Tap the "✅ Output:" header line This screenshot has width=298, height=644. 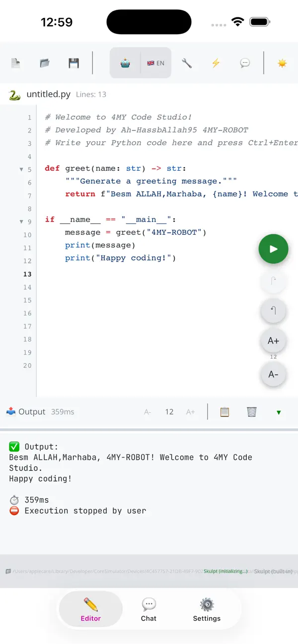coord(34,447)
